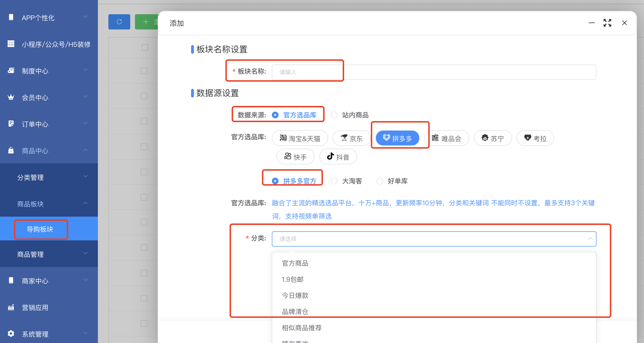
Task: Collapse the 商品中心 menu chevron
Action: (x=86, y=150)
